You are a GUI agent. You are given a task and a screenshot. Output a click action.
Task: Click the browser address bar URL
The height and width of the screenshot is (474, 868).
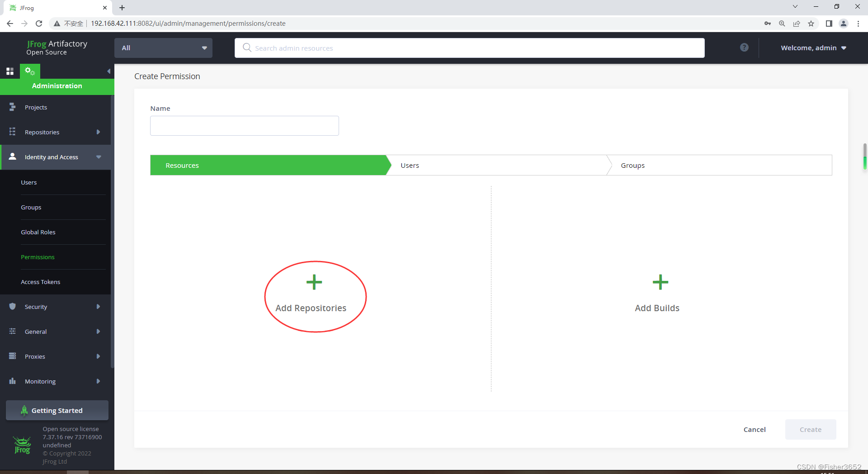[188, 24]
